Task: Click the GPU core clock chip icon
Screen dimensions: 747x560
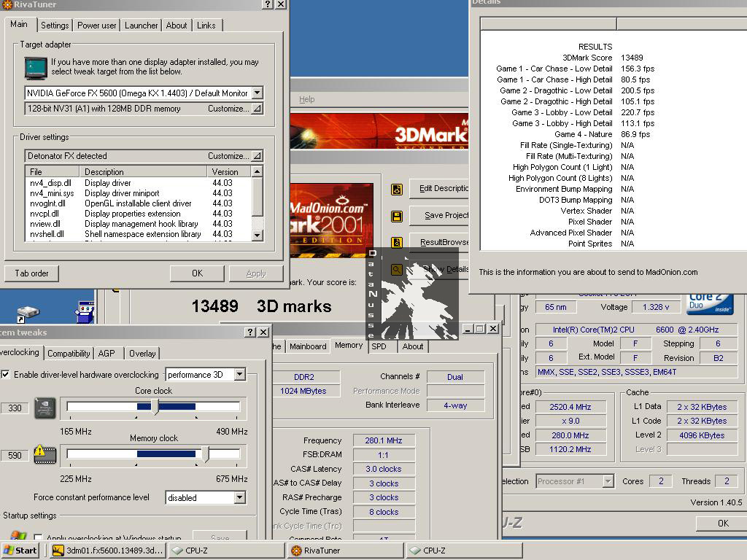Action: pos(45,408)
